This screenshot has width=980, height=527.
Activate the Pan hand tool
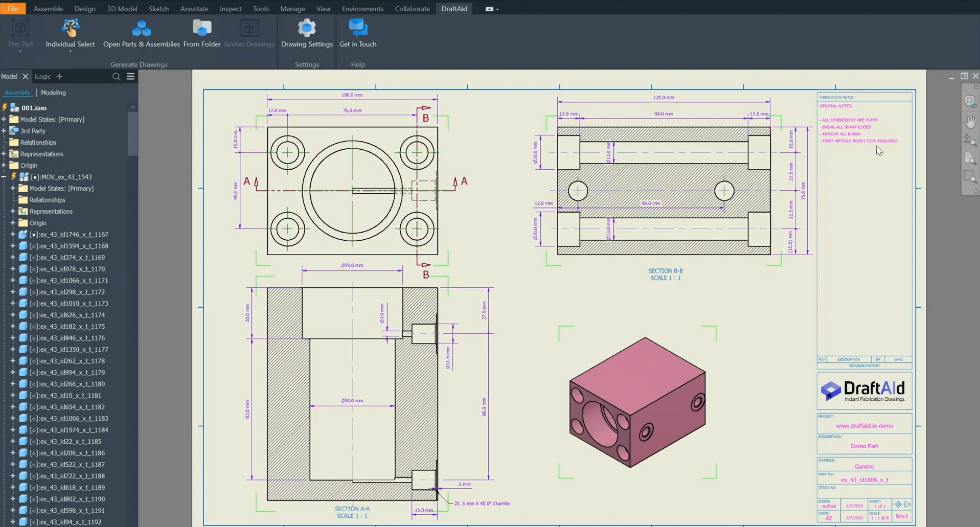pyautogui.click(x=970, y=122)
